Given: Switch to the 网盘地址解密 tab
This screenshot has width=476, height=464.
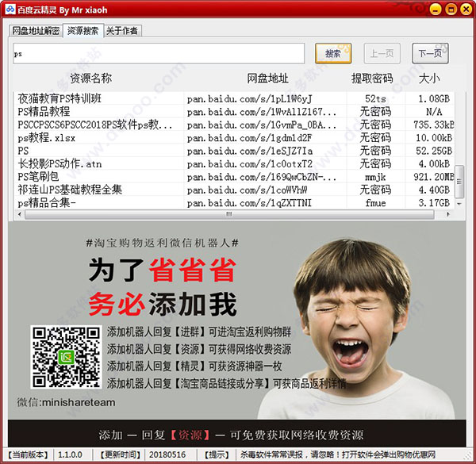Looking at the screenshot, I should (36, 31).
